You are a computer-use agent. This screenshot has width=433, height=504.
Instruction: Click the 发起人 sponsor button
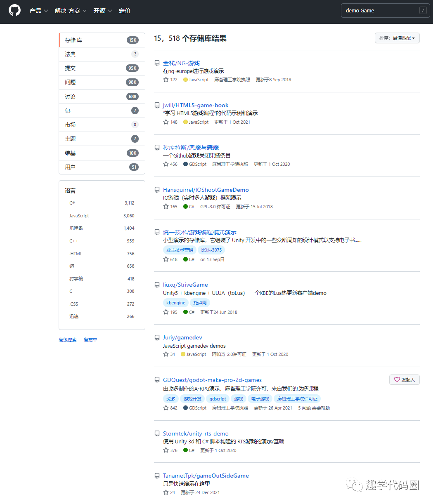(404, 379)
